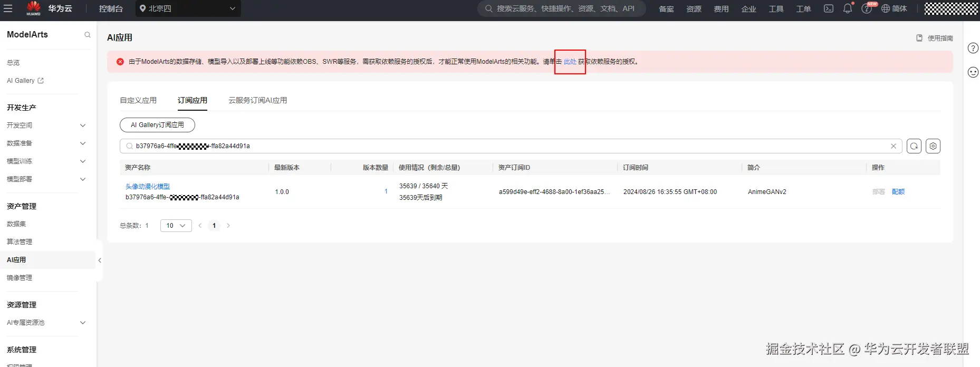The image size is (980, 367).
Task: Open 镜像管理 in sidebar
Action: [x=20, y=278]
